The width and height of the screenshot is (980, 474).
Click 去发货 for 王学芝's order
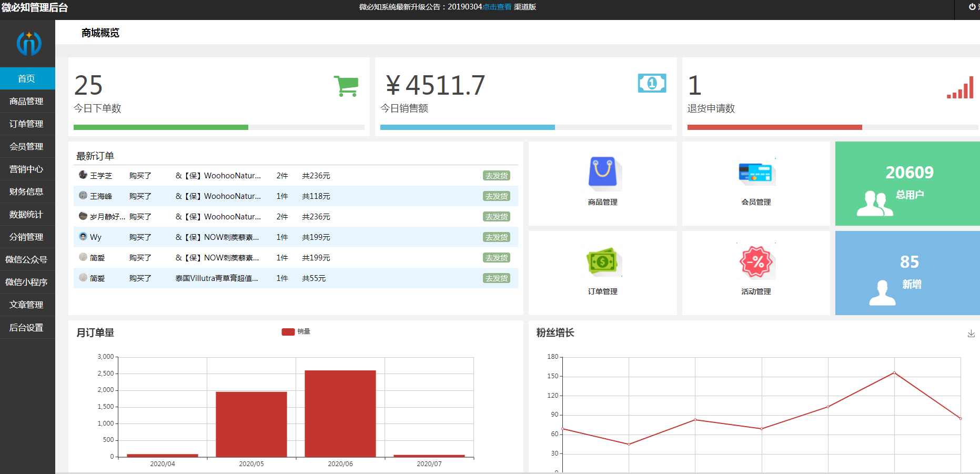tap(496, 176)
